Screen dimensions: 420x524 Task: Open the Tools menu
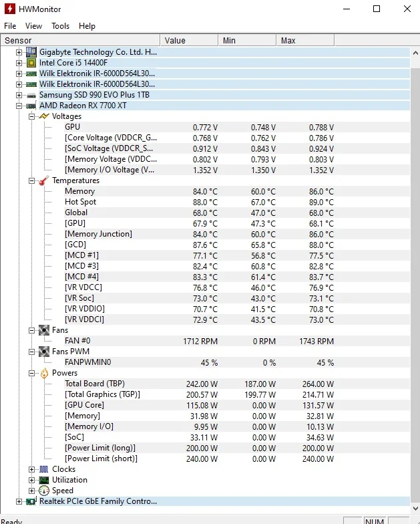(x=60, y=25)
